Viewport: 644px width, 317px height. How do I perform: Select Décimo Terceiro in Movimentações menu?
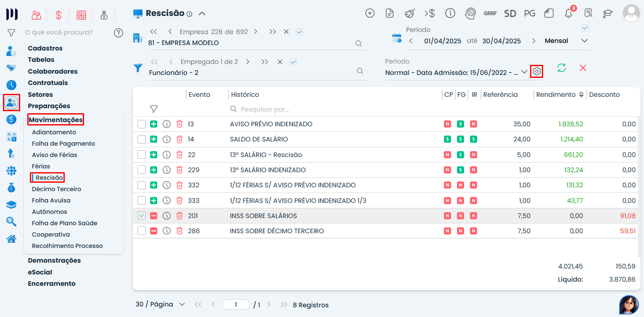pyautogui.click(x=56, y=189)
